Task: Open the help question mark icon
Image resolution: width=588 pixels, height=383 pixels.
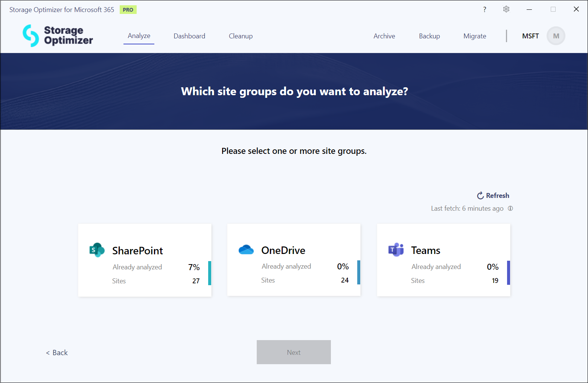Action: [484, 9]
